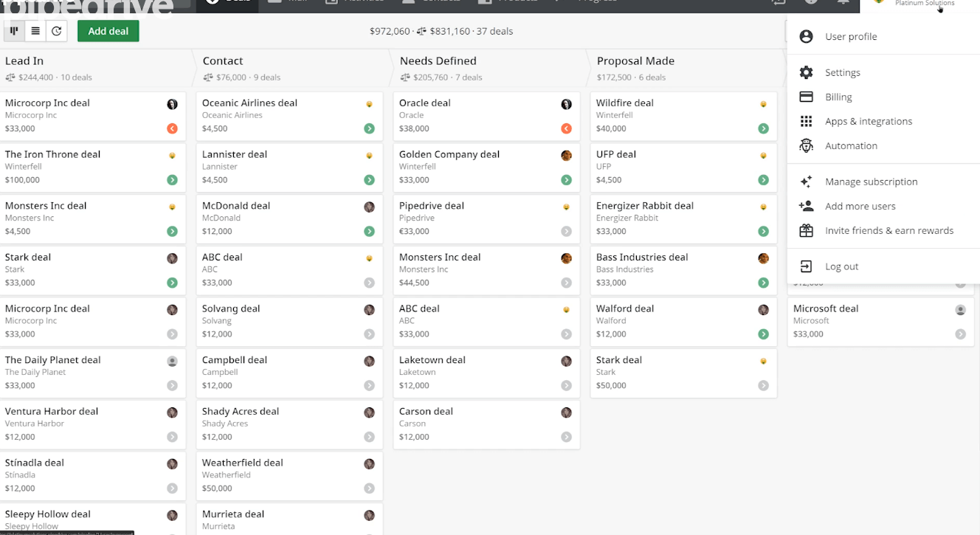Open Apps & integrations
The height and width of the screenshot is (535, 980).
(x=869, y=121)
